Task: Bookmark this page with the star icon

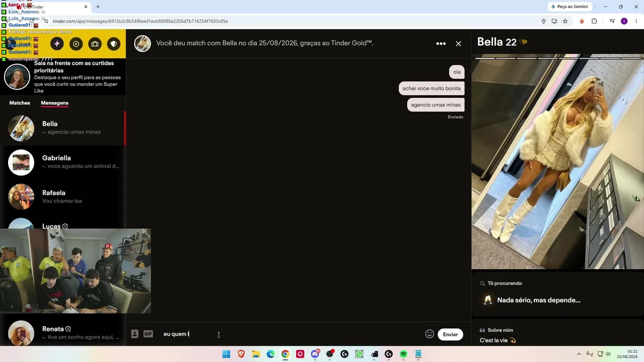Action: 565,21
